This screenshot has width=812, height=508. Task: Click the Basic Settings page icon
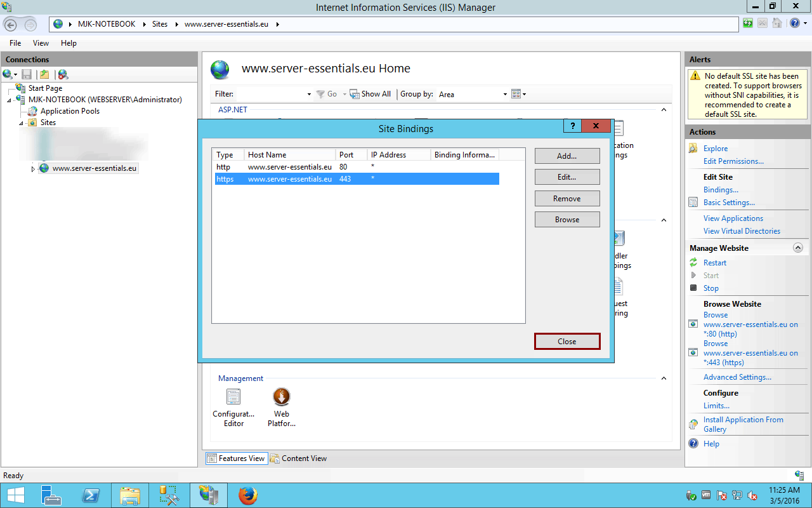point(693,203)
